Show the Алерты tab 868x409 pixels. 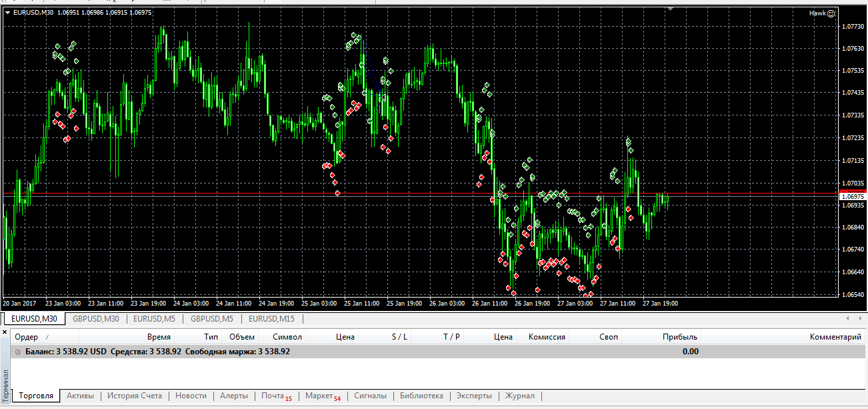click(234, 396)
